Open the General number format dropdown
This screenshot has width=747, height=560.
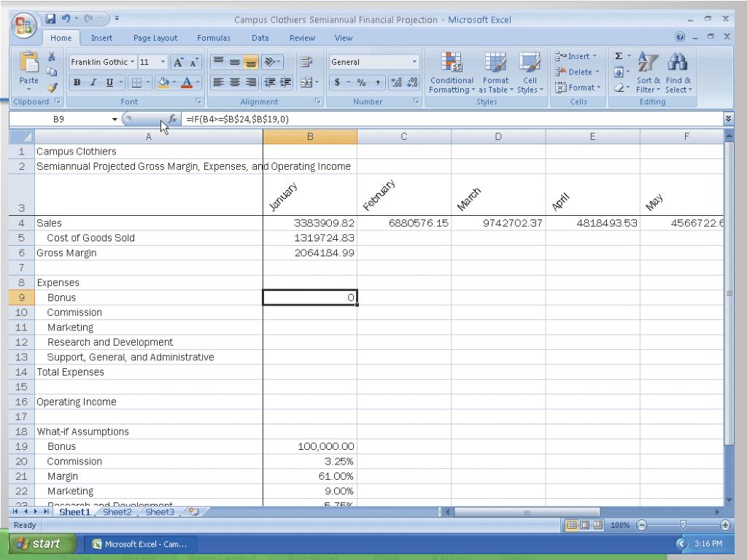414,62
